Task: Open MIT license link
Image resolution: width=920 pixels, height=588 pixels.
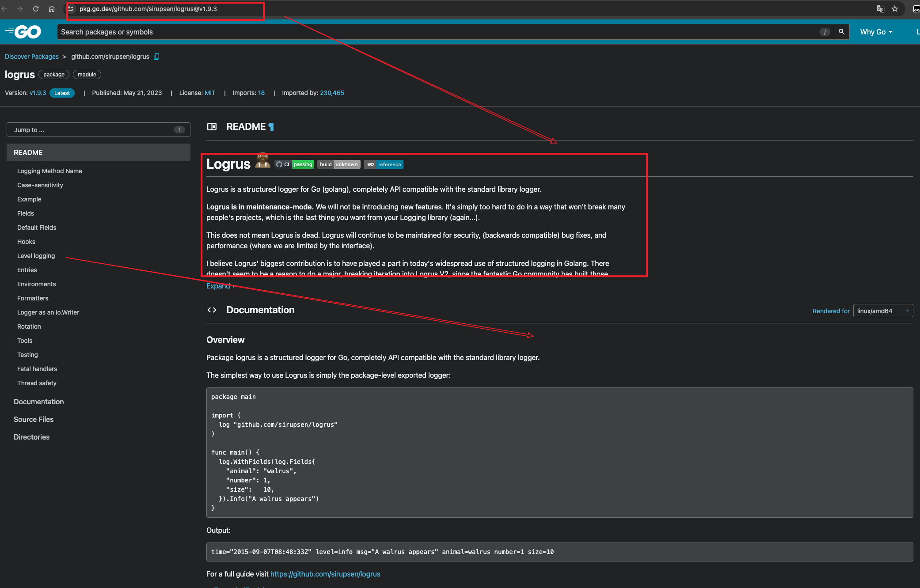Action: [x=210, y=93]
